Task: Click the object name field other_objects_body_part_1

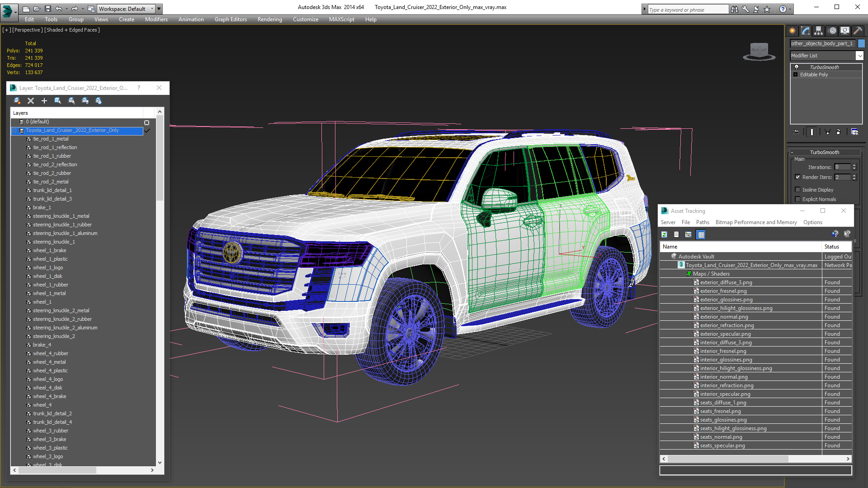Action: tap(823, 43)
